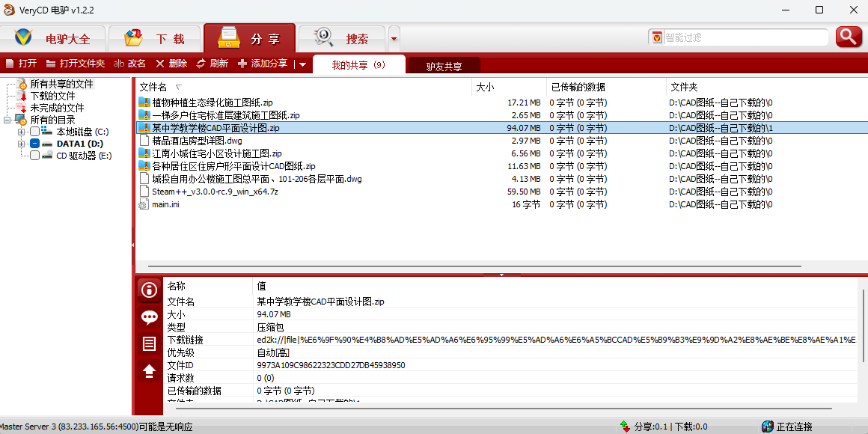The width and height of the screenshot is (868, 434).
Task: Open dropdown arrow beside 添加分享
Action: 302,64
